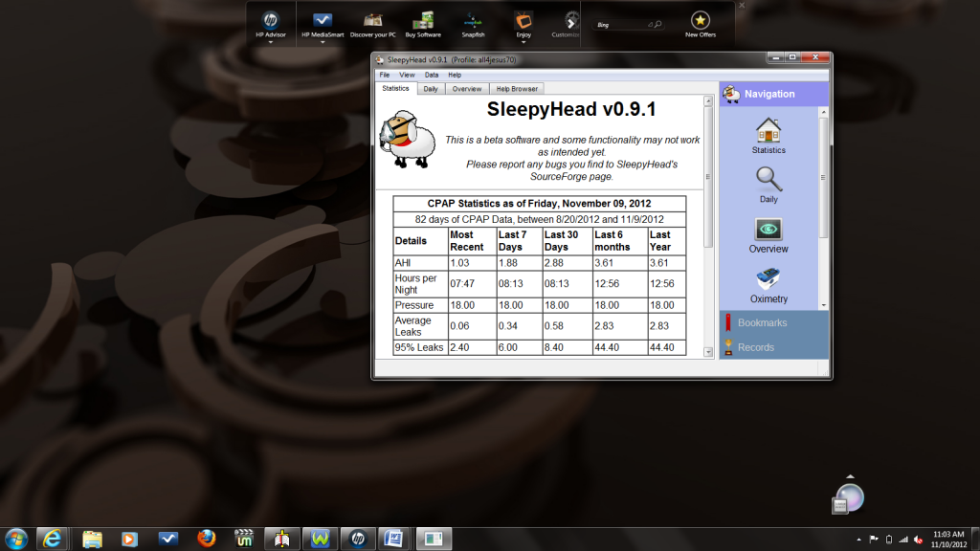
Task: Select the Statistics tab
Action: tap(395, 88)
